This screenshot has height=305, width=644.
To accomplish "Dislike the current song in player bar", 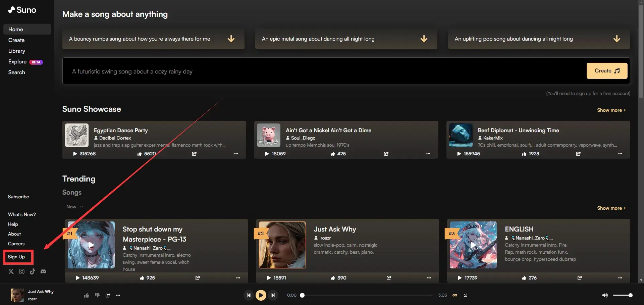I will [97, 295].
